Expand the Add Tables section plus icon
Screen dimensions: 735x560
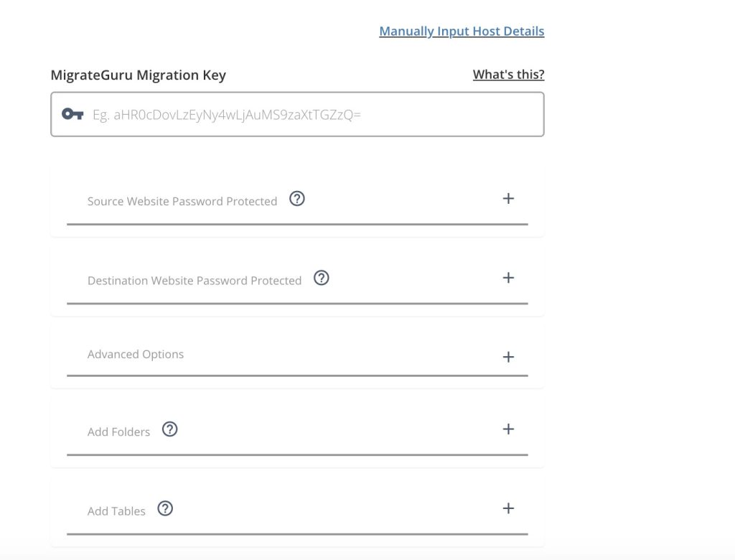[x=508, y=508]
